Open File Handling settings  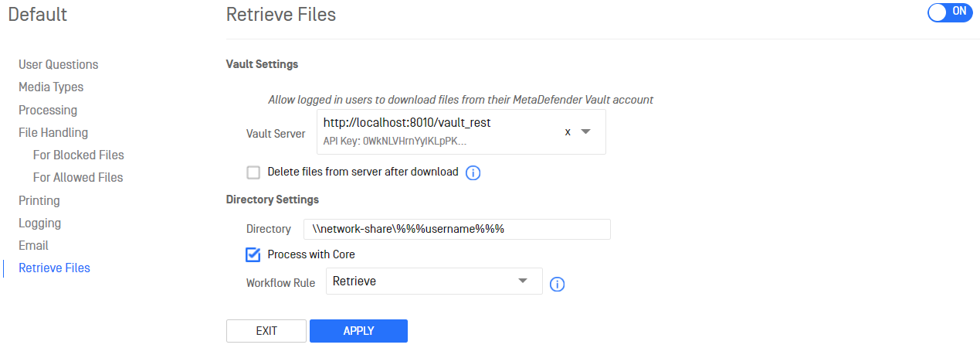[x=53, y=132]
